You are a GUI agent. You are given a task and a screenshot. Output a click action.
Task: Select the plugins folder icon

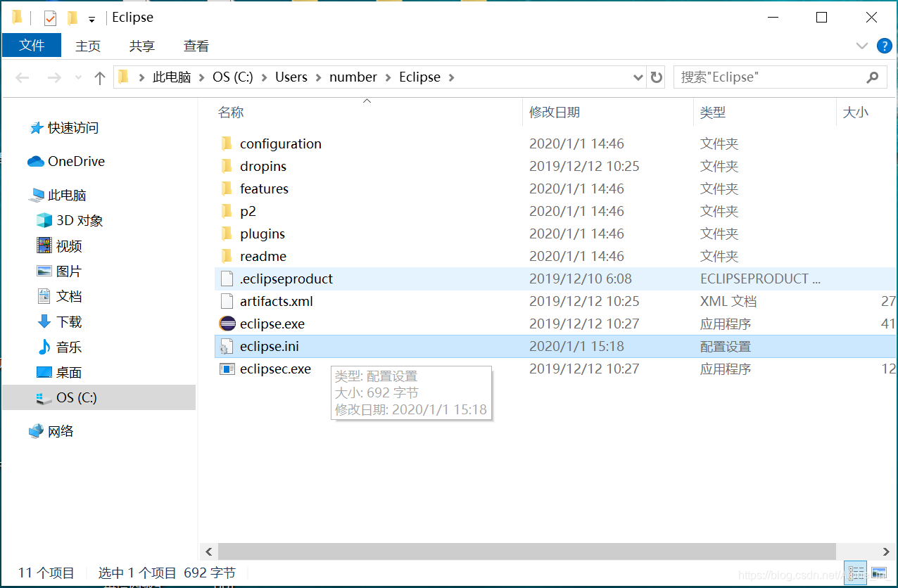pos(227,234)
